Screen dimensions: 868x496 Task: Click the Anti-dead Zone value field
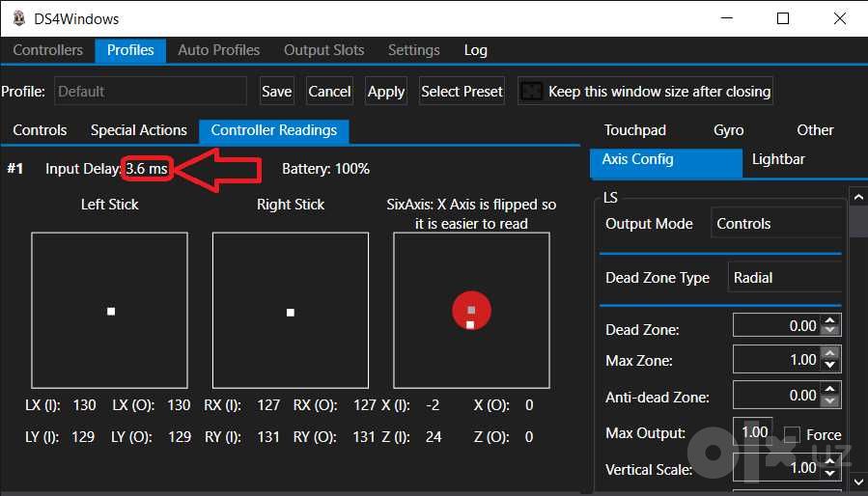[776, 396]
